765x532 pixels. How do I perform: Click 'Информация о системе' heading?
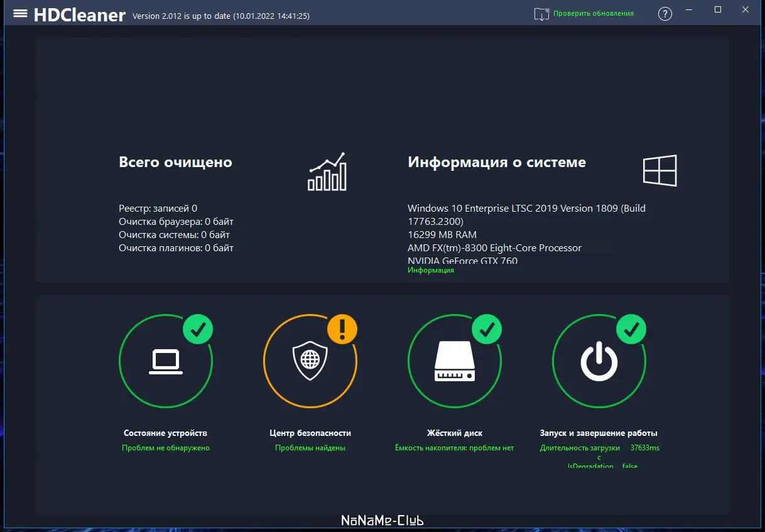tap(497, 162)
